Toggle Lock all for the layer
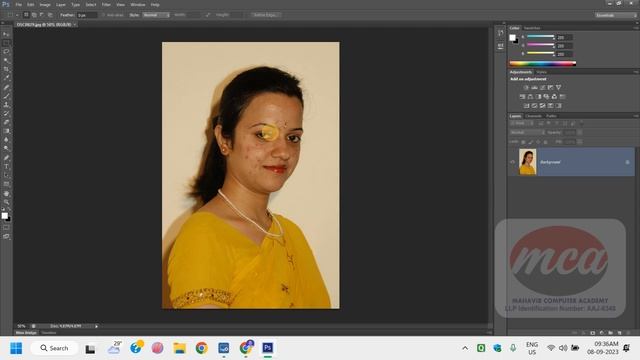This screenshot has height=360, width=640. (x=546, y=142)
